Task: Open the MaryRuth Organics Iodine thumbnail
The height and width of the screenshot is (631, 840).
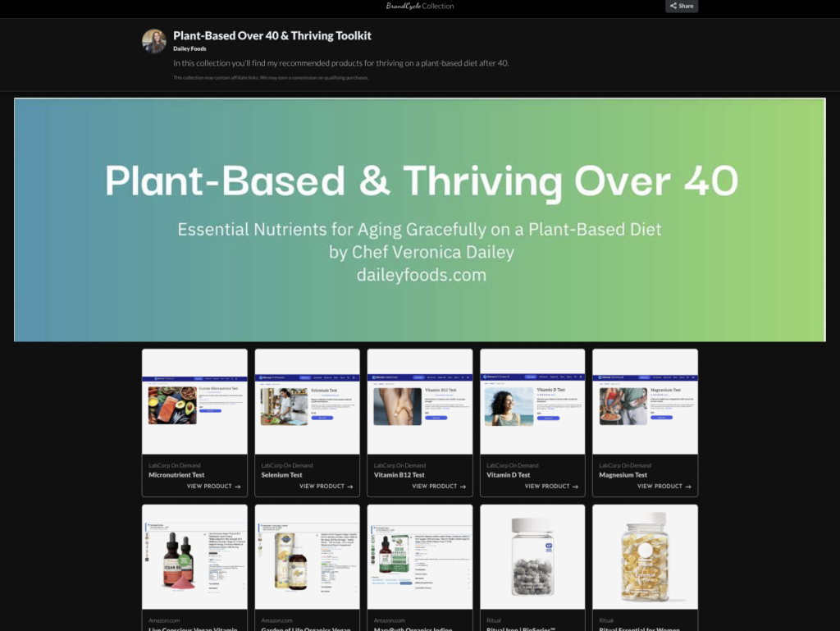Action: pos(420,556)
